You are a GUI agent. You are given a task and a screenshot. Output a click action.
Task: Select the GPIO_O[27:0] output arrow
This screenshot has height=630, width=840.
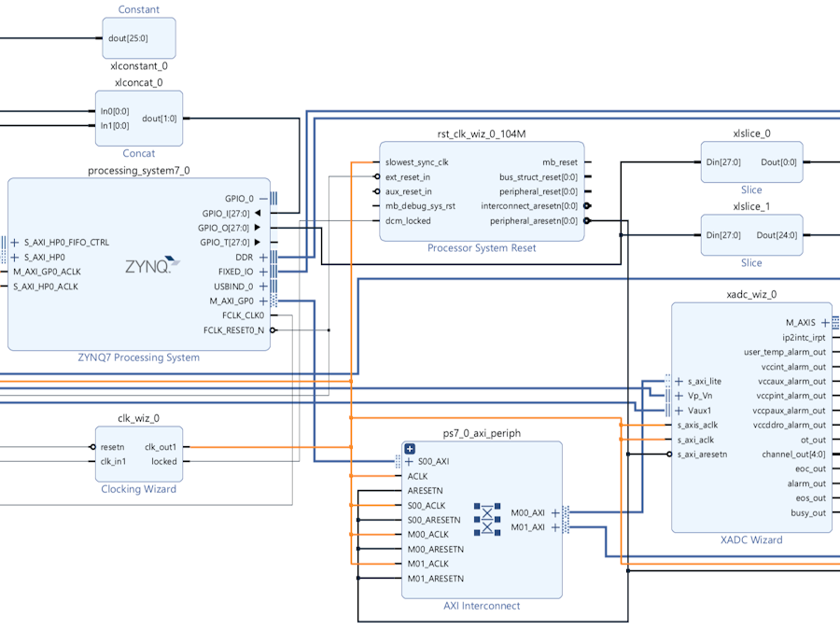(x=258, y=228)
